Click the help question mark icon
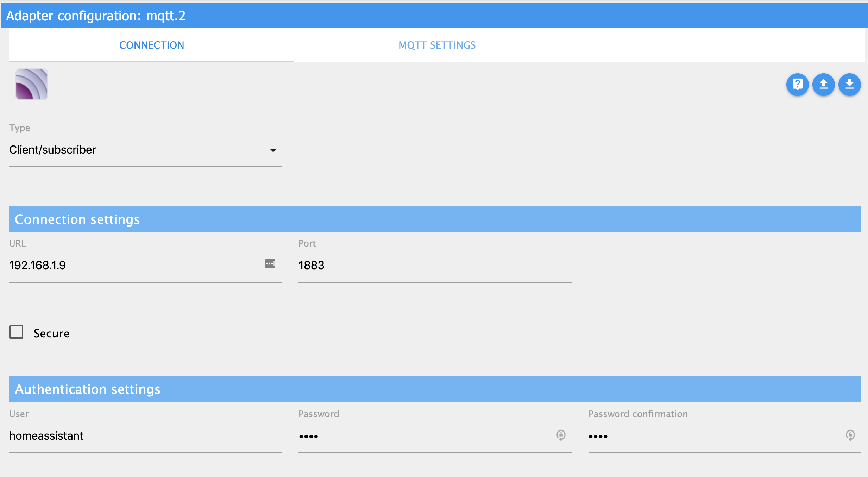The image size is (868, 477). pyautogui.click(x=797, y=85)
